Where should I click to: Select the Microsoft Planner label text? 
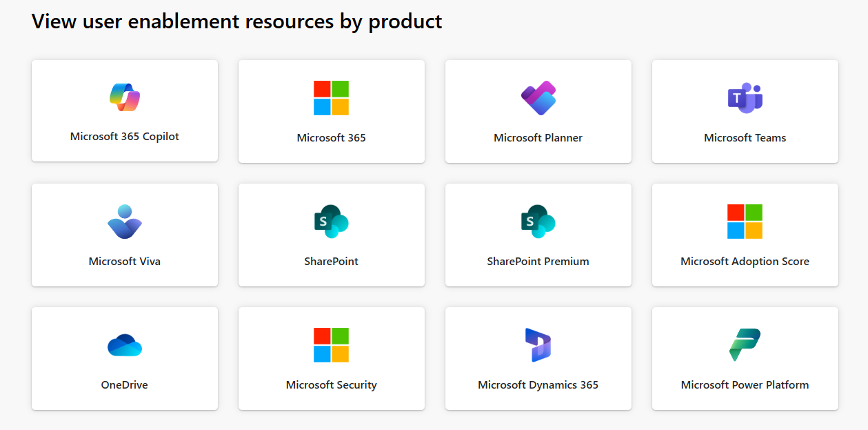(538, 137)
